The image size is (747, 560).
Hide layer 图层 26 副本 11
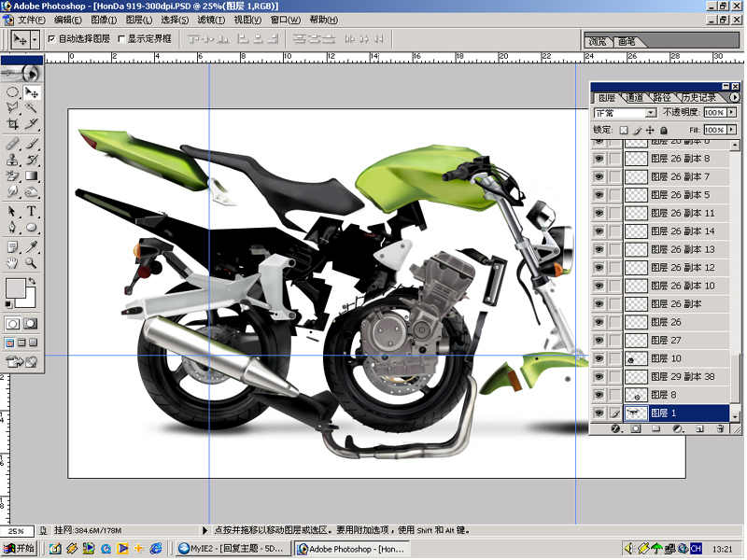(599, 213)
